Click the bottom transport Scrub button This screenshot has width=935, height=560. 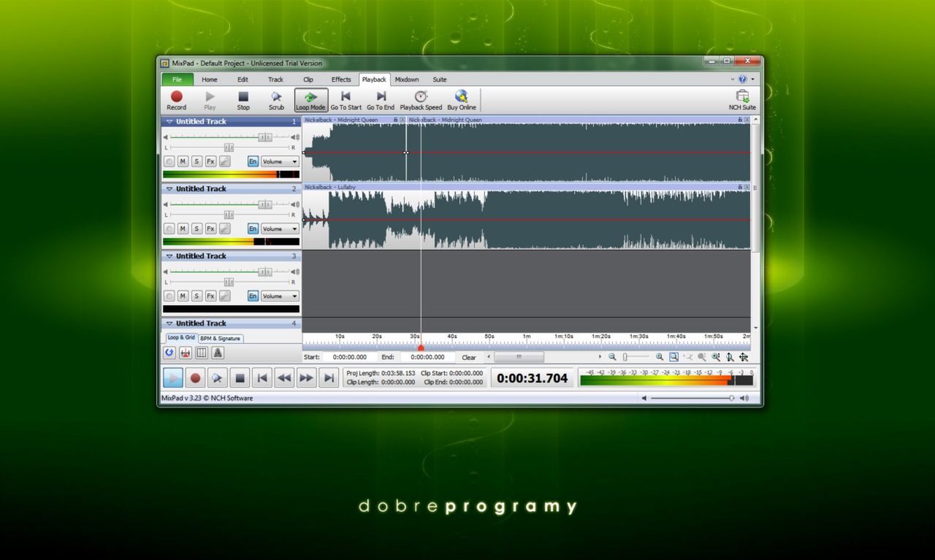(x=217, y=377)
